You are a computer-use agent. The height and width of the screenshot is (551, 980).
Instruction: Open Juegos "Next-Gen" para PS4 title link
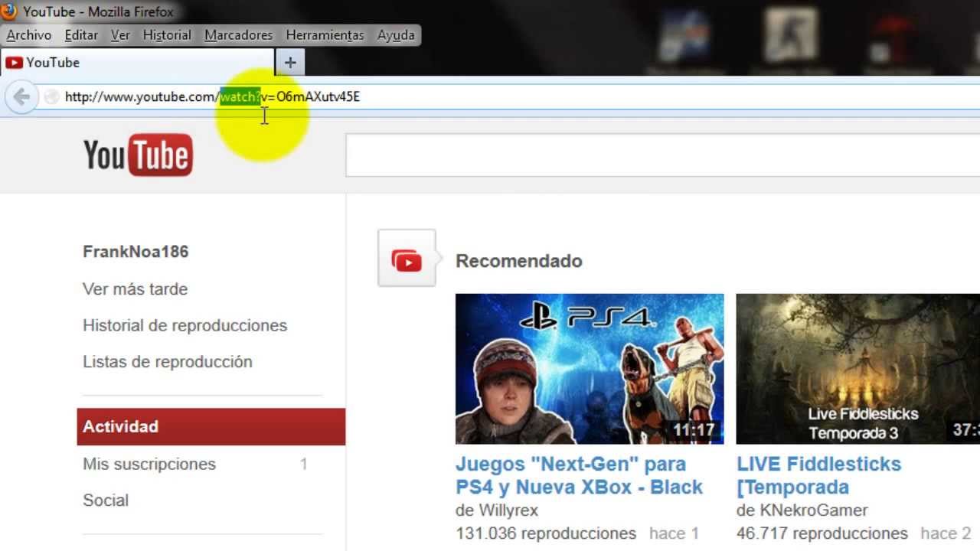tap(579, 475)
